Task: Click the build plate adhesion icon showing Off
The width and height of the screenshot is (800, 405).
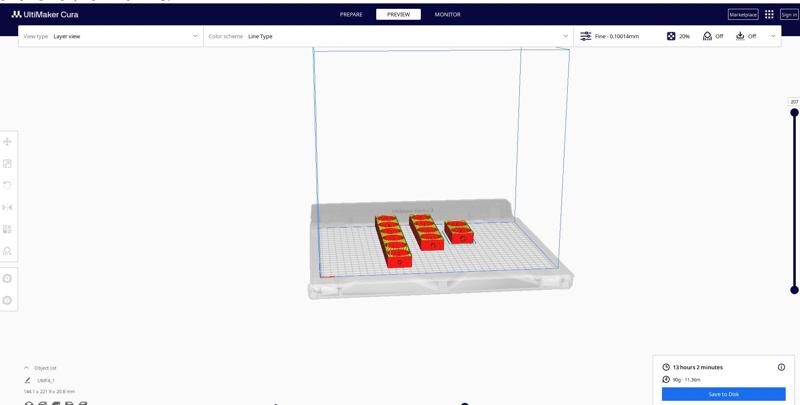Action: 740,36
